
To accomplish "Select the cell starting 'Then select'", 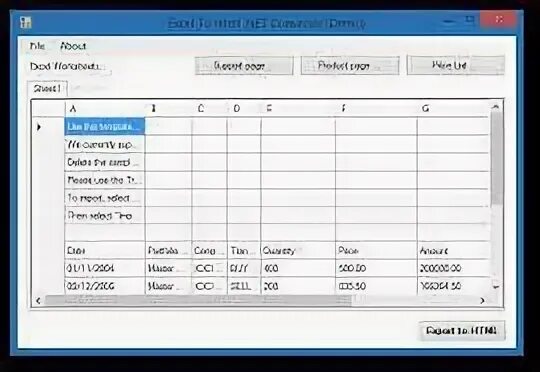I will click(105, 216).
